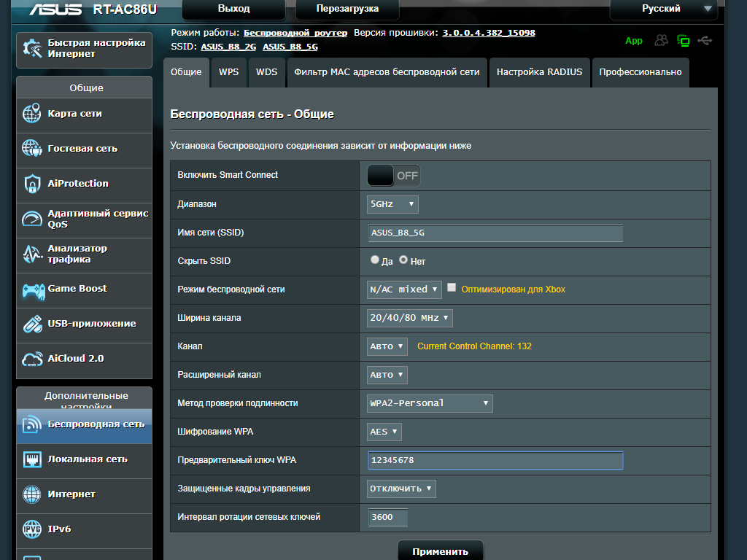
Task: Toggle the Smart Connect switch
Action: tap(393, 176)
